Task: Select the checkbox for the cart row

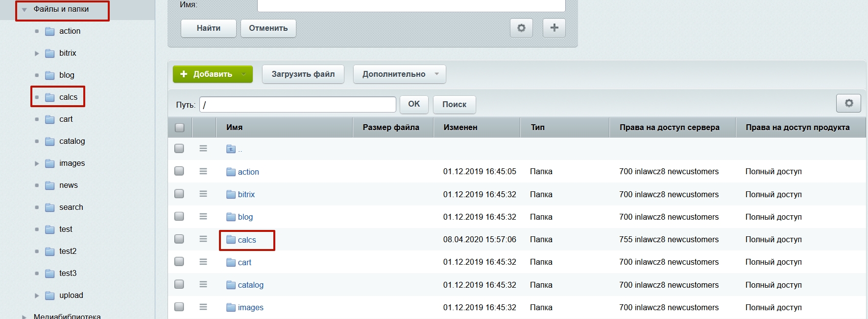Action: 179,262
